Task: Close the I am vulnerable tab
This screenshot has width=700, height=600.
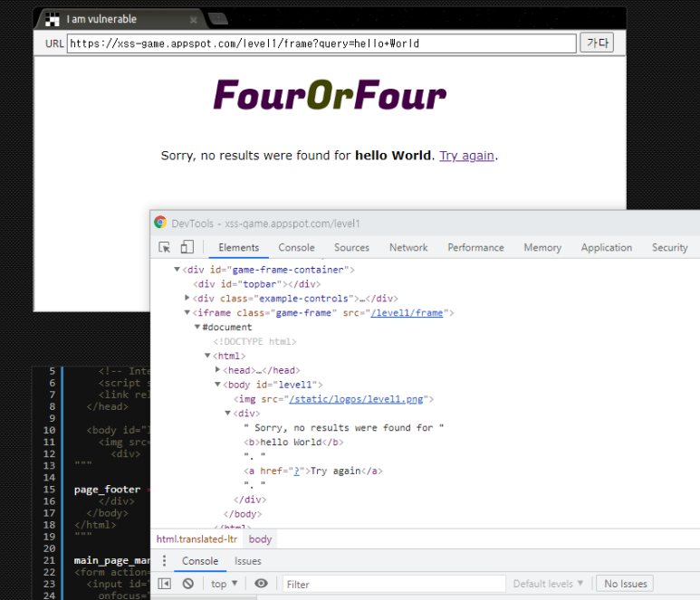Action: 193,20
